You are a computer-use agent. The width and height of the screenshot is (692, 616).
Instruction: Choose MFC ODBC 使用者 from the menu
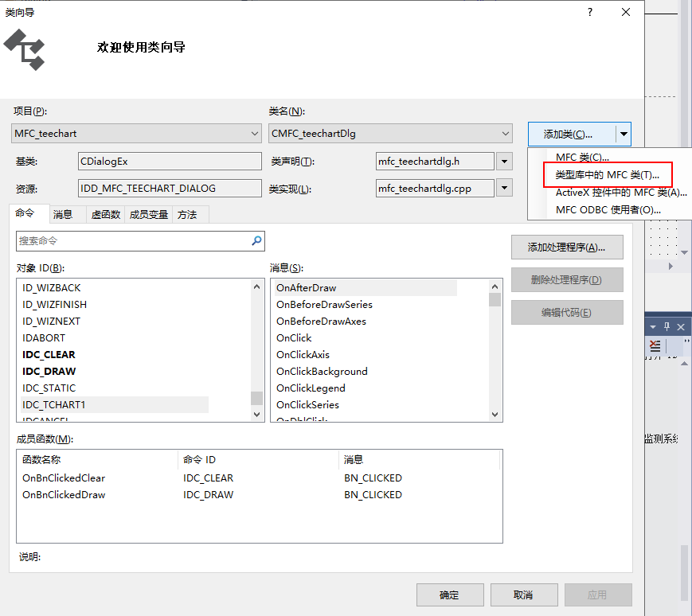click(x=608, y=209)
